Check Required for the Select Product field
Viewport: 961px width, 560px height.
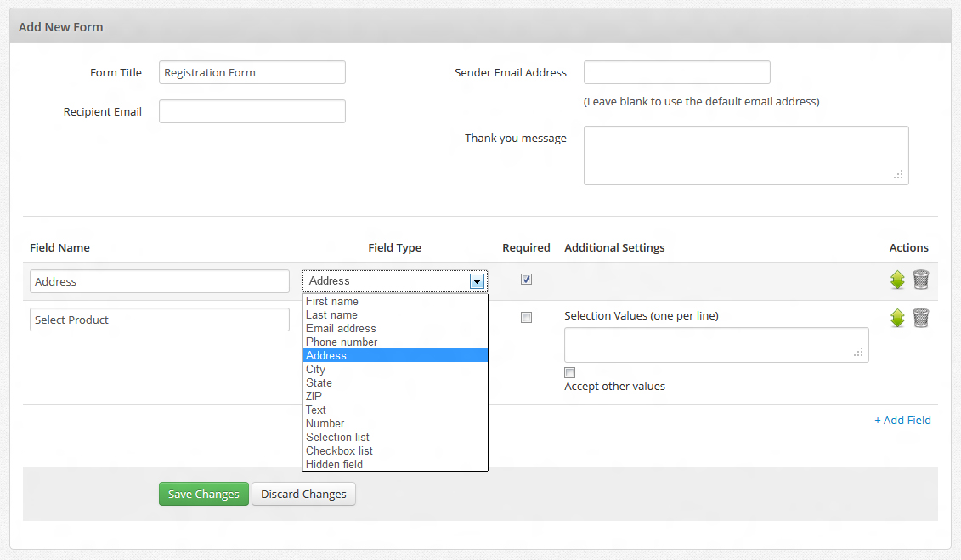pyautogui.click(x=526, y=317)
